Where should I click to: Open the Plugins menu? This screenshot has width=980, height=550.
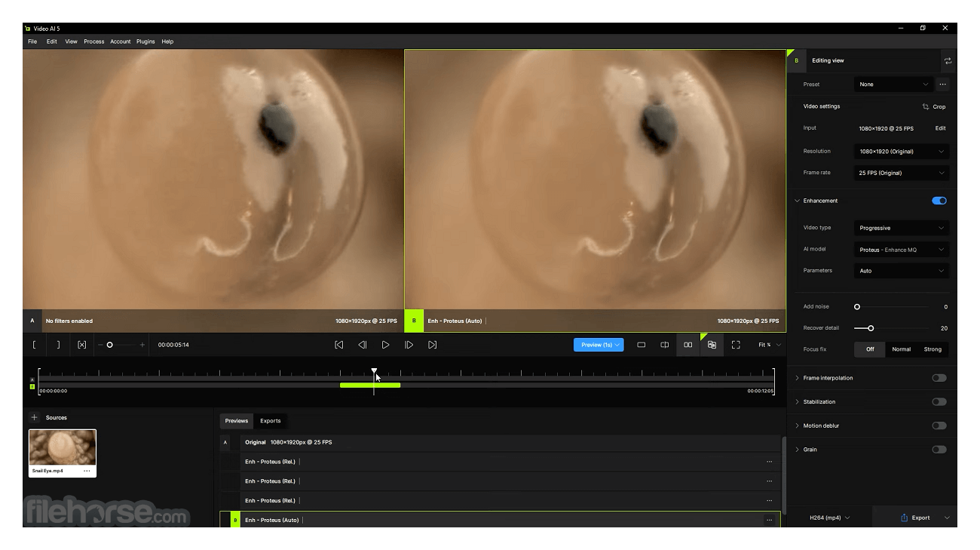point(145,41)
